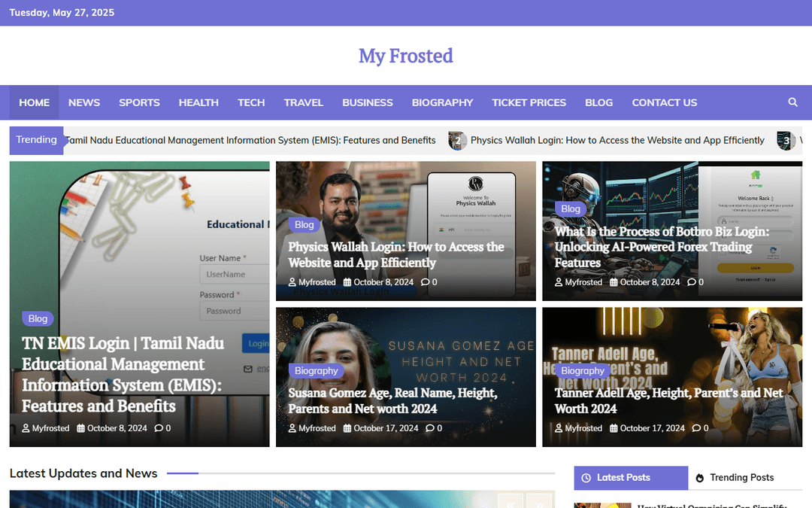Screen dimensions: 812x508
Task: Open TN EMIS Login article title
Action: [x=123, y=375]
